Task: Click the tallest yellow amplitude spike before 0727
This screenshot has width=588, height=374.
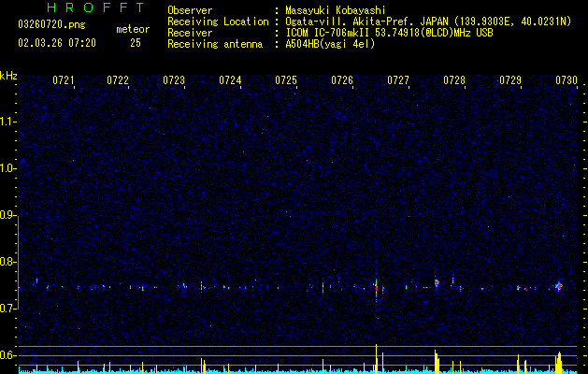Action: pyautogui.click(x=376, y=358)
